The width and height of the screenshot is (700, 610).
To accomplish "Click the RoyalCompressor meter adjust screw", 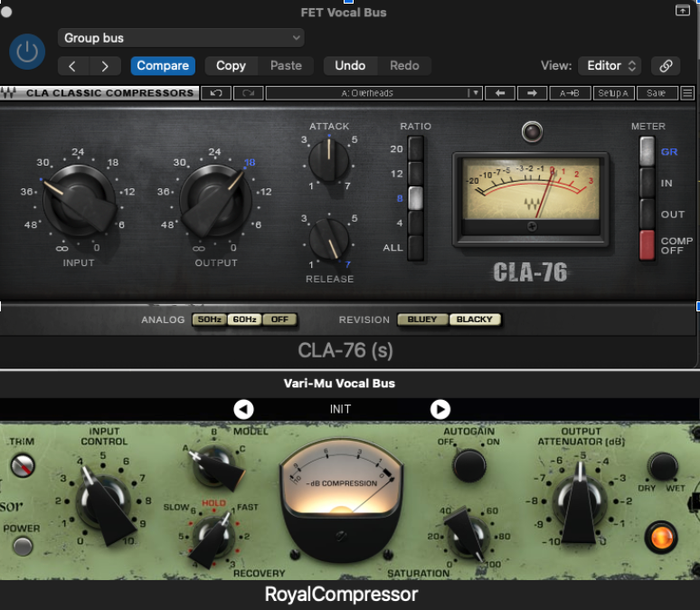I will (342, 536).
